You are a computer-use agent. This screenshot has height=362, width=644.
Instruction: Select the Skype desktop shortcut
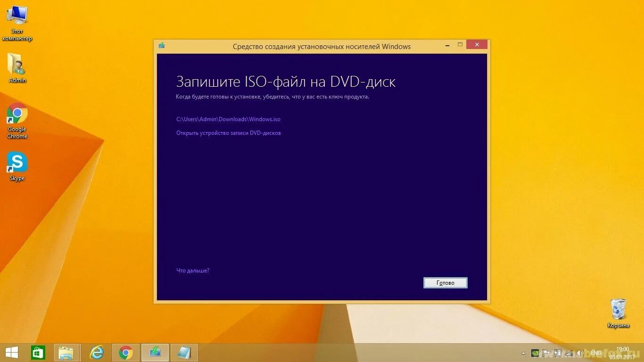coord(17,166)
